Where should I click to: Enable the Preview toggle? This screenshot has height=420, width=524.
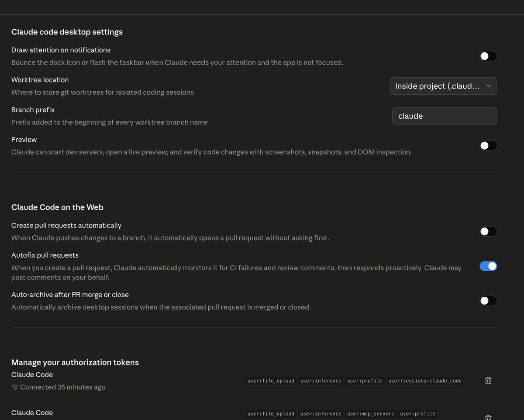(488, 145)
